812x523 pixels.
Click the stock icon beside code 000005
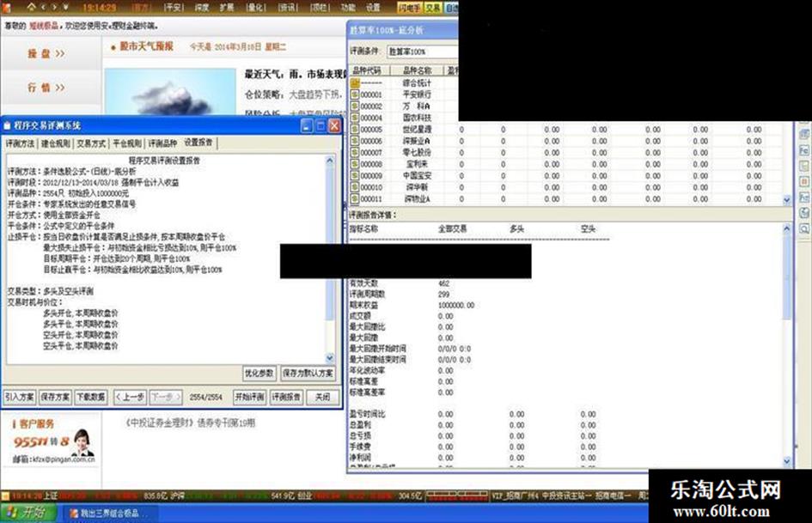point(355,129)
